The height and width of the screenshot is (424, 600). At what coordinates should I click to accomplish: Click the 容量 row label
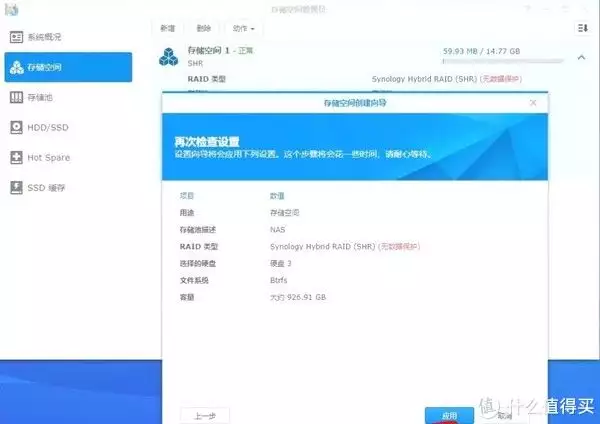187,297
